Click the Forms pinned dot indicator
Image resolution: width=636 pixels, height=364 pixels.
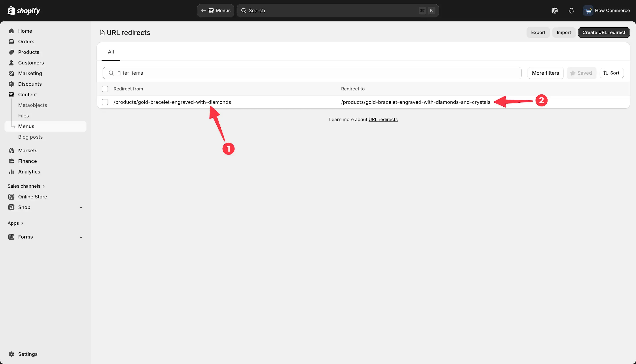[x=81, y=237]
